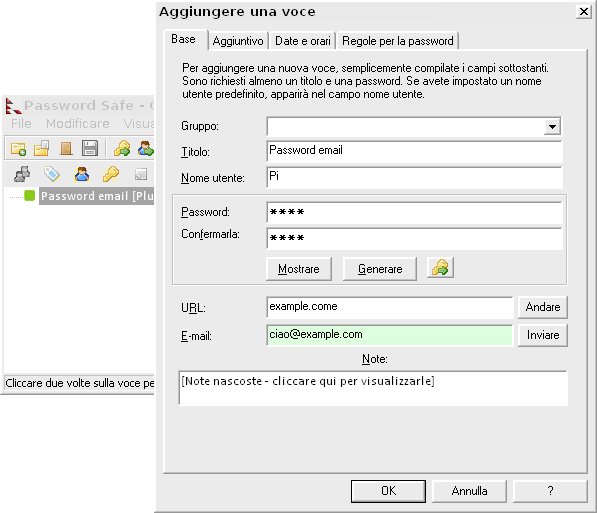This screenshot has width=597, height=513.
Task: Click the Inviare button beside E-mail
Action: (x=543, y=335)
